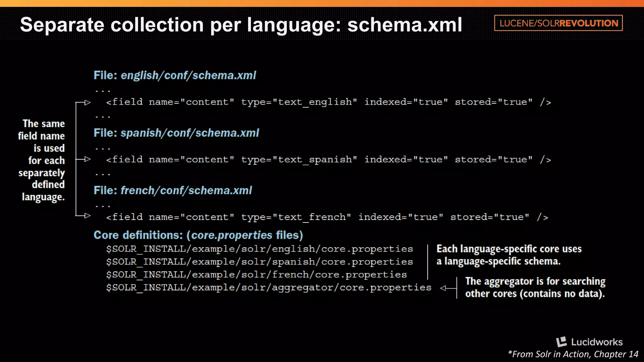Image resolution: width=644 pixels, height=362 pixels.
Task: Click 'Each language-specific core uses' note
Action: [x=509, y=255]
